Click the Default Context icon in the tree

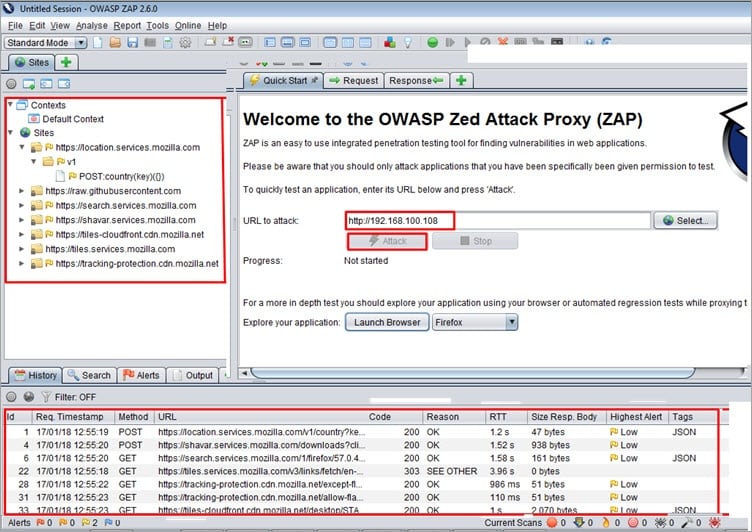tap(34, 118)
